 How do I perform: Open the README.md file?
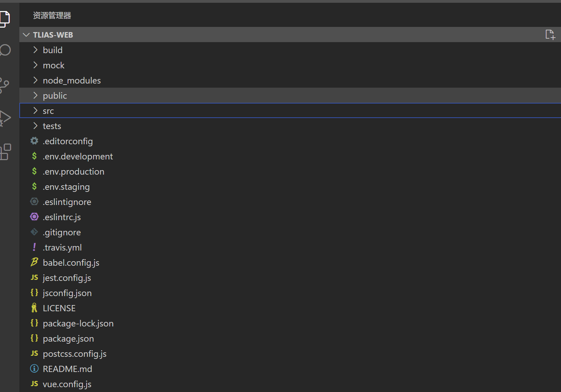(67, 369)
